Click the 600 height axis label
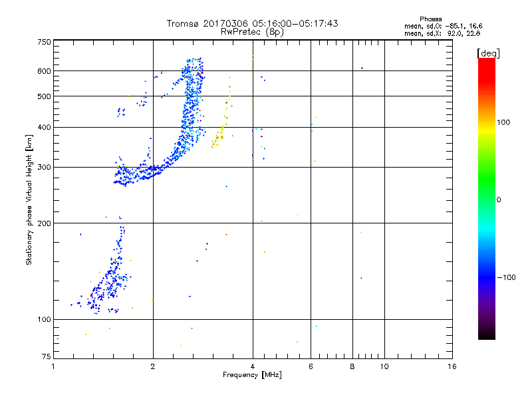Viewport: 532px width, 399px height. [x=45, y=71]
